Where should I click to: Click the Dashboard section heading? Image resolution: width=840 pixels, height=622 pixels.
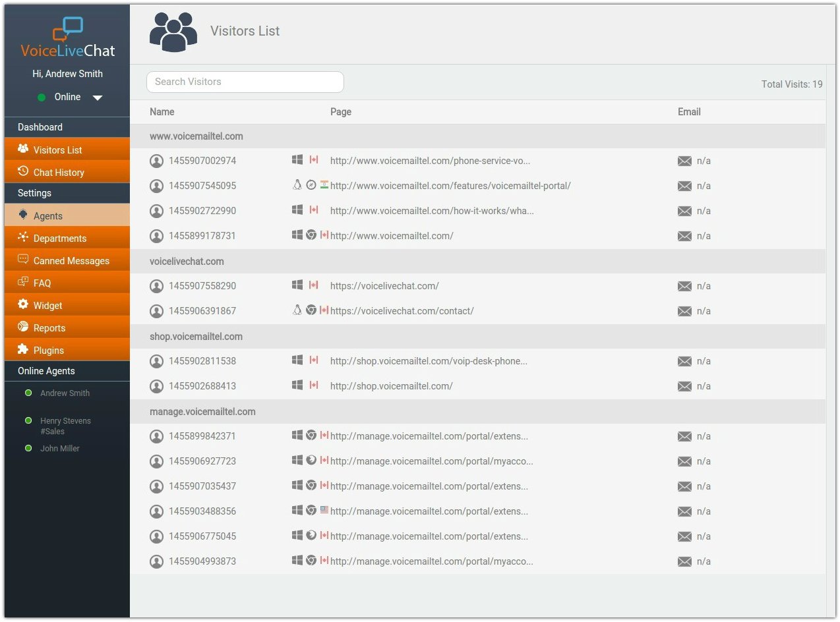pos(40,127)
